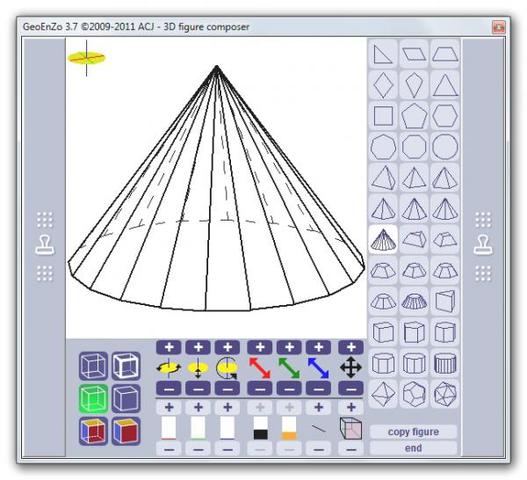Enable the green wireframe cube mode

click(x=93, y=399)
